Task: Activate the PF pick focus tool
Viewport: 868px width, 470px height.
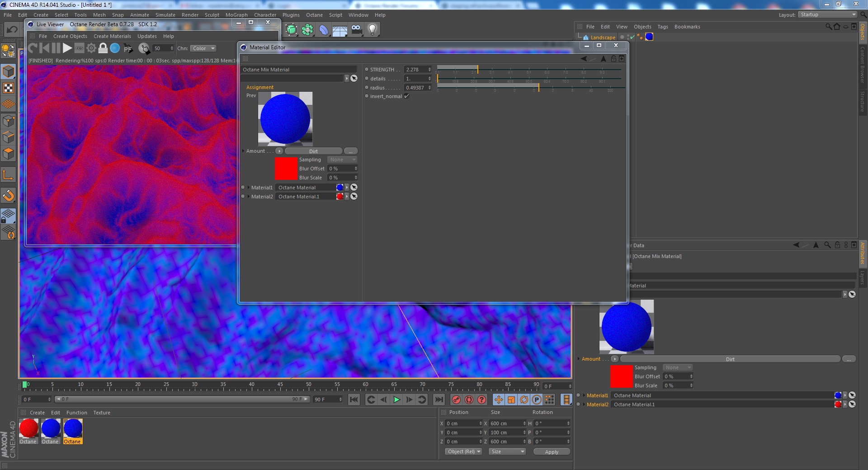Action: tap(128, 48)
